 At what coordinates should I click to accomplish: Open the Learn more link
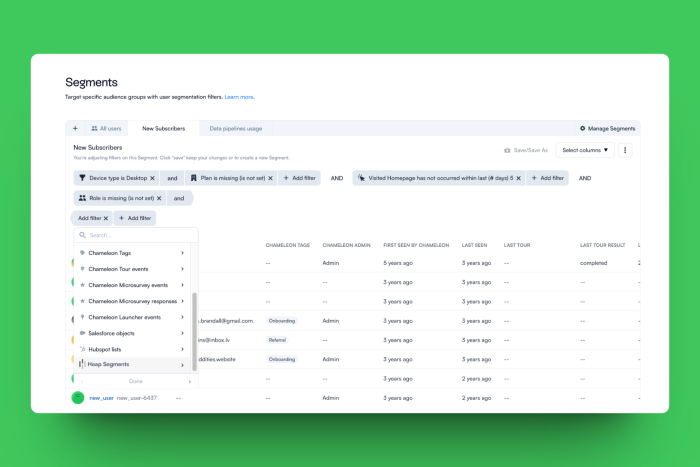coord(239,97)
